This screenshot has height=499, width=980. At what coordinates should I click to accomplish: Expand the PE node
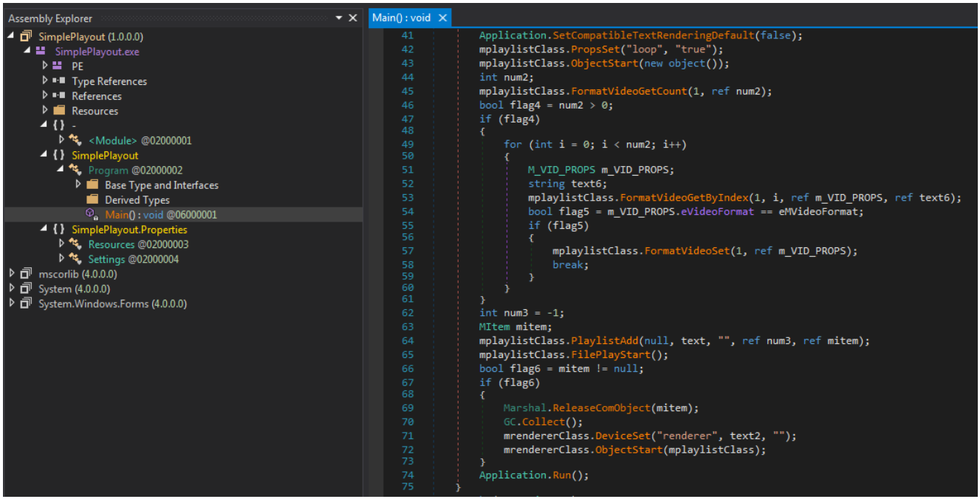pos(45,66)
